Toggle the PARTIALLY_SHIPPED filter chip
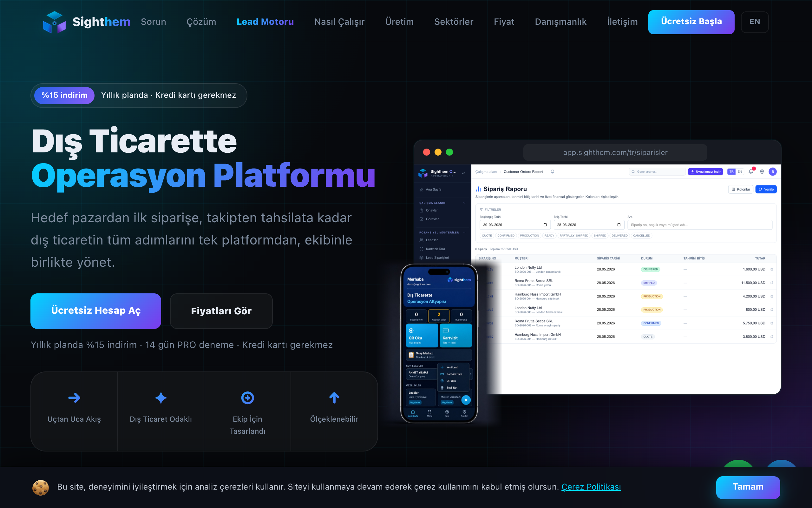Viewport: 812px width, 508px height. (x=574, y=236)
